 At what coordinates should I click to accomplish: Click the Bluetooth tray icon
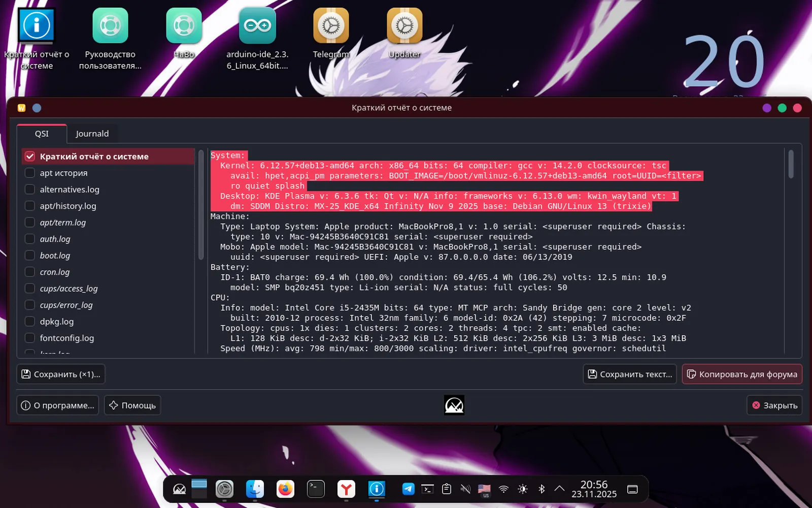click(542, 489)
